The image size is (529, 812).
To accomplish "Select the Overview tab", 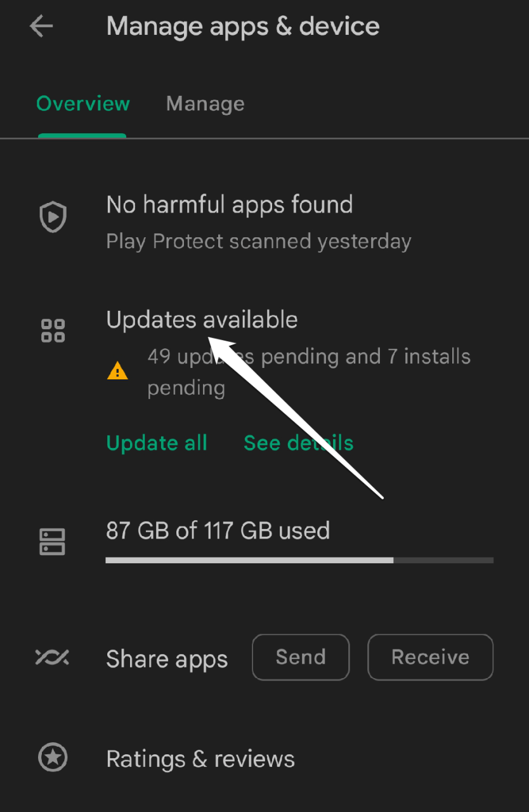I will [x=83, y=104].
